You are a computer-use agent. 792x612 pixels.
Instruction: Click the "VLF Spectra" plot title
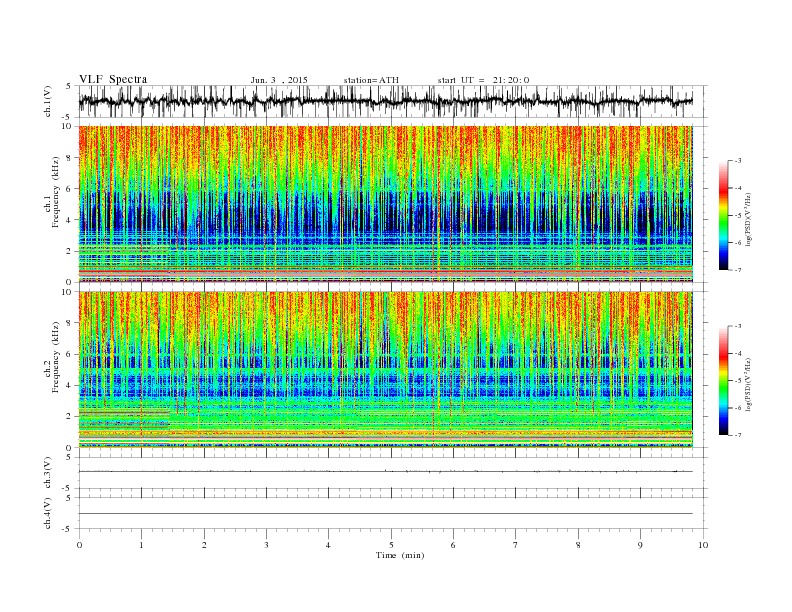click(x=113, y=79)
